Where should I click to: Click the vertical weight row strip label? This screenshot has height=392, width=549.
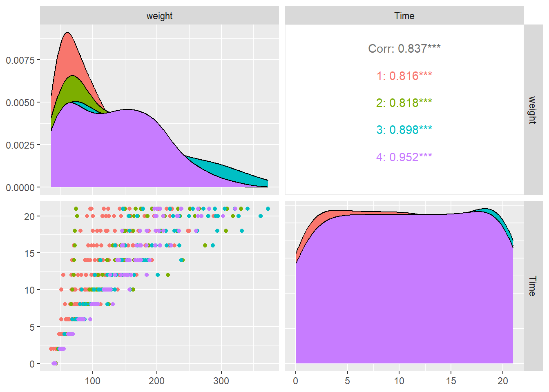coord(532,109)
